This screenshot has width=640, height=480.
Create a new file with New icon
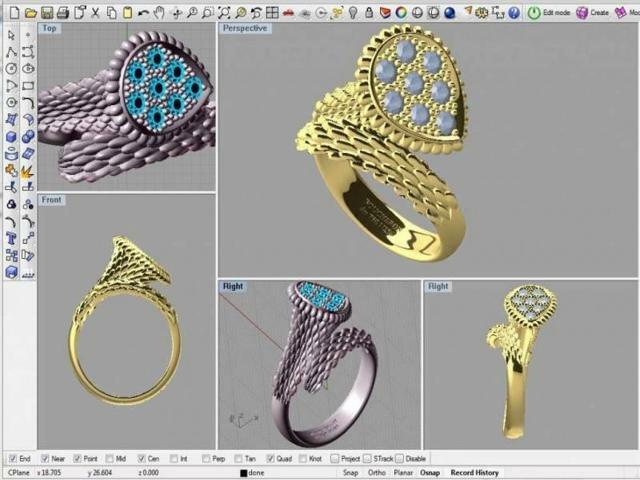tap(14, 13)
